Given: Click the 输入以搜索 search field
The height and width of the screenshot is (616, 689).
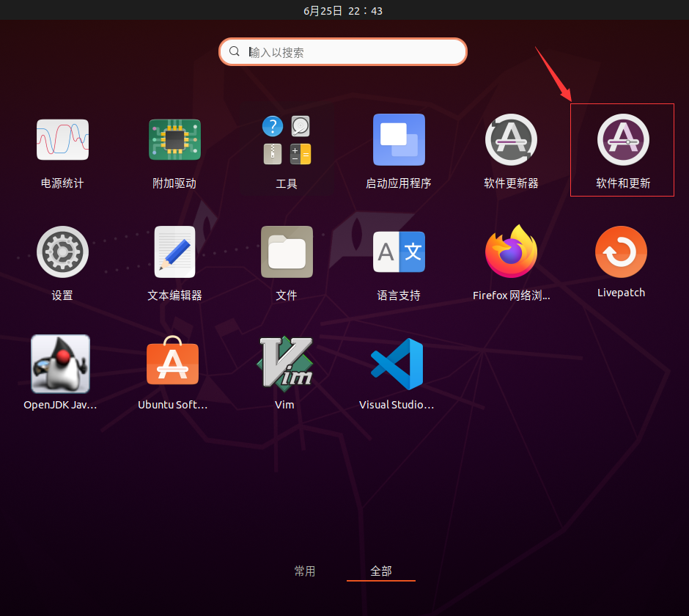Looking at the screenshot, I should (x=342, y=51).
